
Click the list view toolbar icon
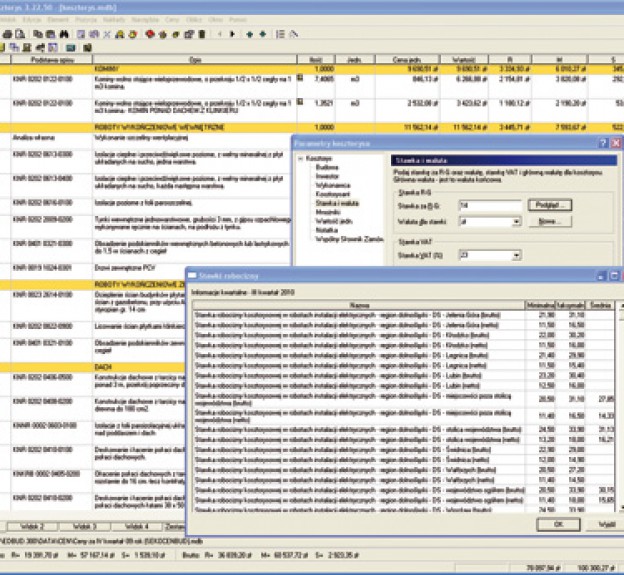[x=280, y=34]
